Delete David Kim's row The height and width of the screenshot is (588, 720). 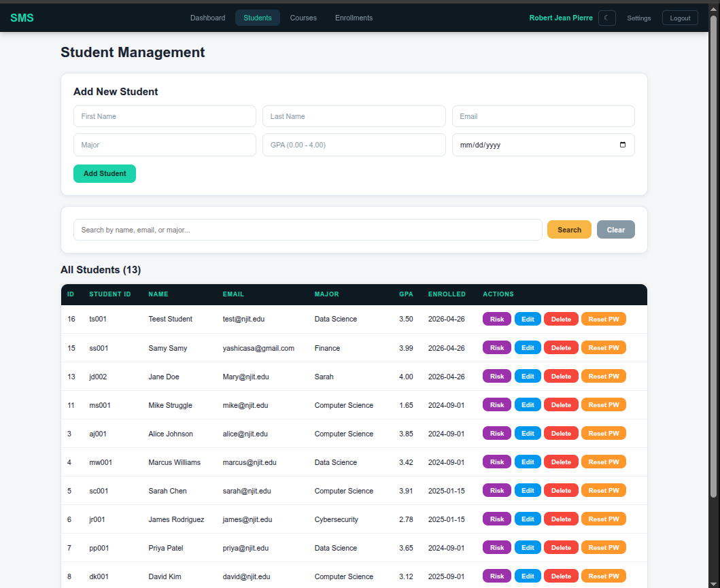(x=561, y=576)
